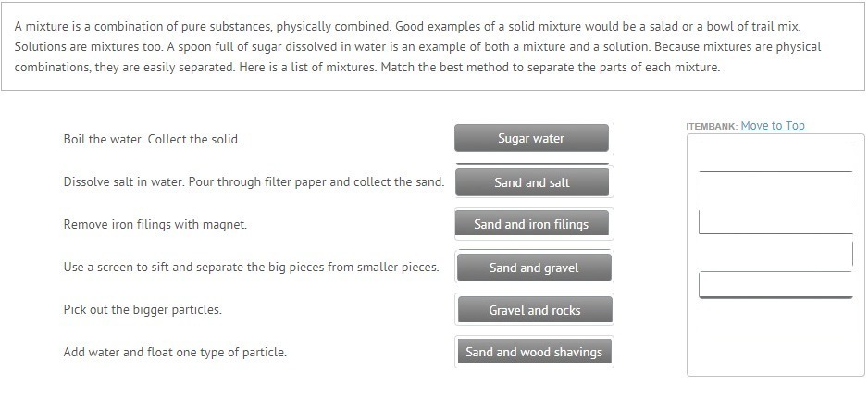
Task: Select 'Add water and float' statement
Action: (175, 352)
